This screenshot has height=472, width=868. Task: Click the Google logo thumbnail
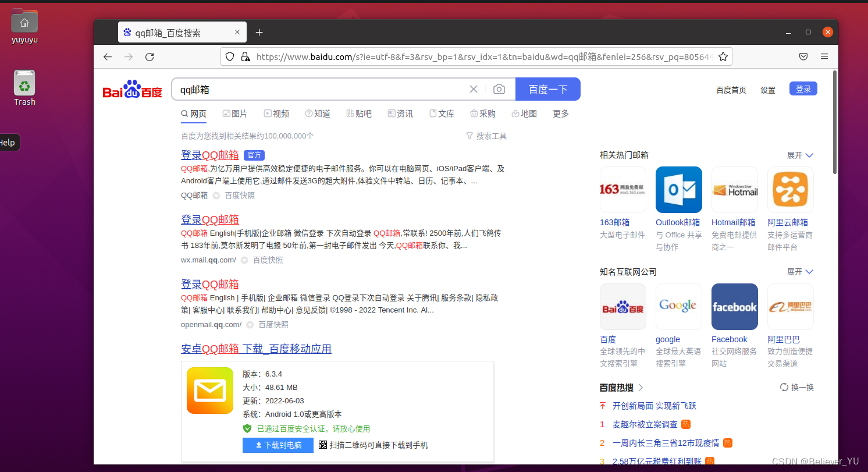pyautogui.click(x=678, y=307)
